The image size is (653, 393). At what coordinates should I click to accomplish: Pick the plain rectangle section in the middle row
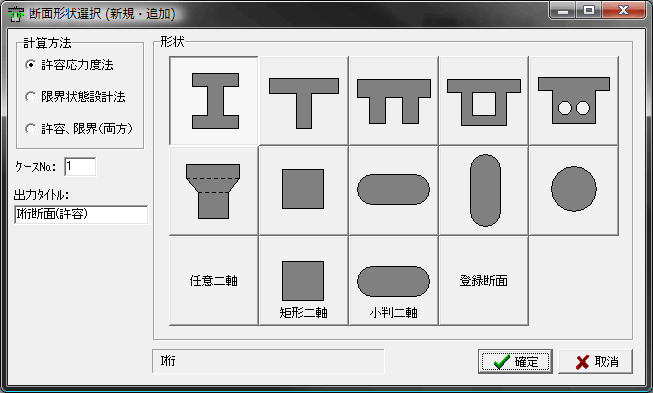point(304,191)
